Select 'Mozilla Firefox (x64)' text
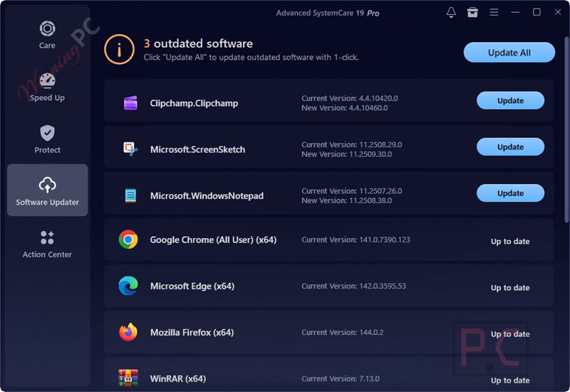The image size is (570, 392). click(192, 332)
